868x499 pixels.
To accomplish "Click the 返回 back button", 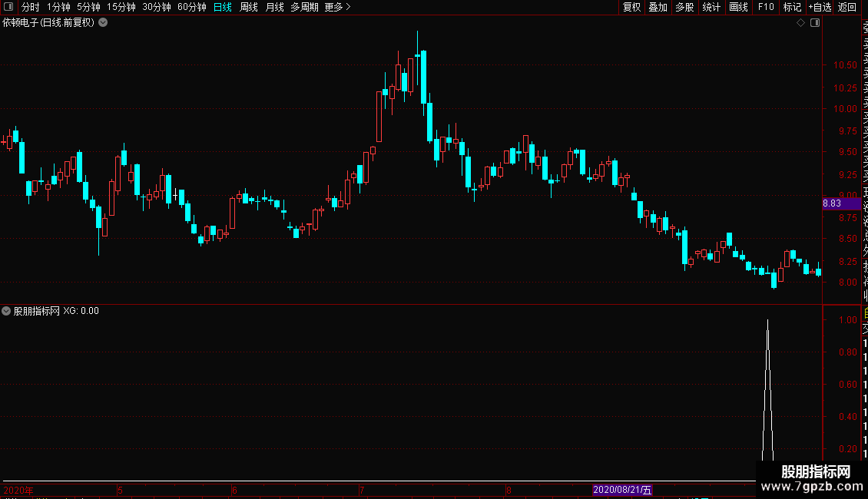I will [x=847, y=7].
